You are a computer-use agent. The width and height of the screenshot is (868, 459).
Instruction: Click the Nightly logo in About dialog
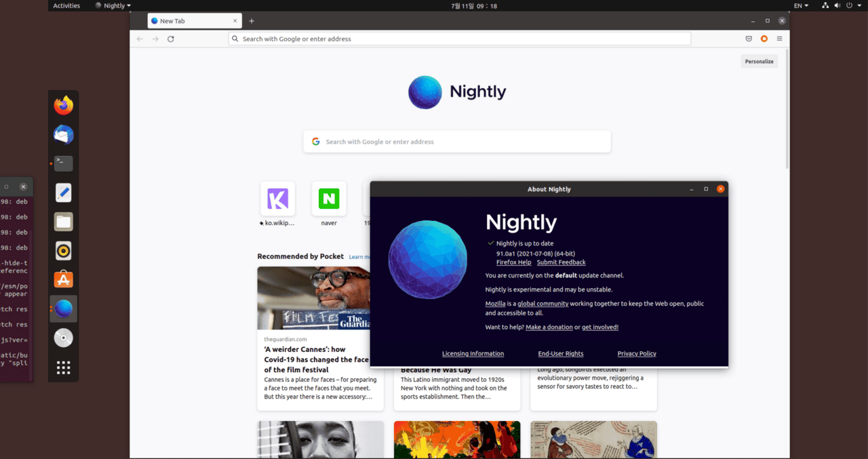(x=427, y=259)
